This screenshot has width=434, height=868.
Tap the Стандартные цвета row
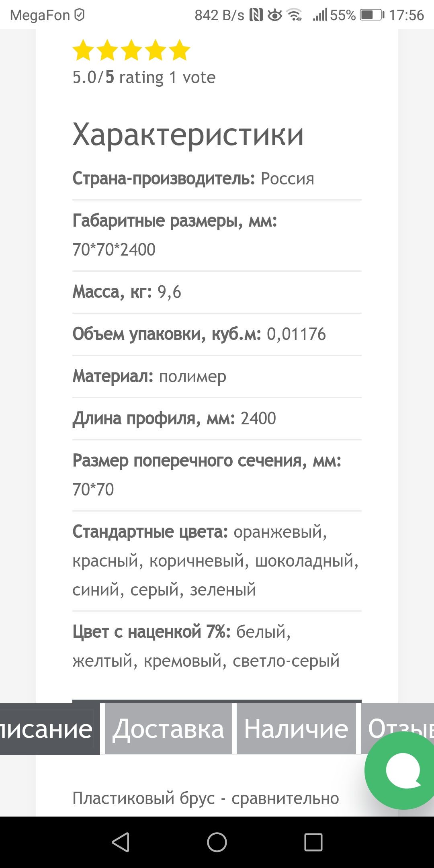click(217, 561)
